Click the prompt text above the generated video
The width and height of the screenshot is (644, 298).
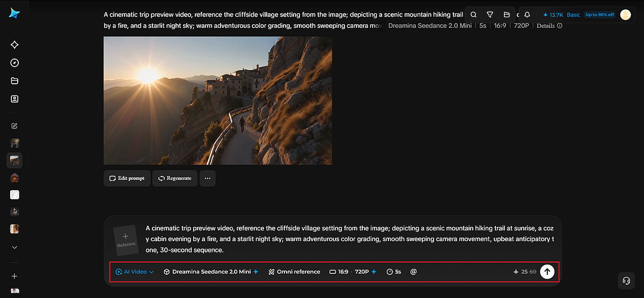click(x=283, y=20)
